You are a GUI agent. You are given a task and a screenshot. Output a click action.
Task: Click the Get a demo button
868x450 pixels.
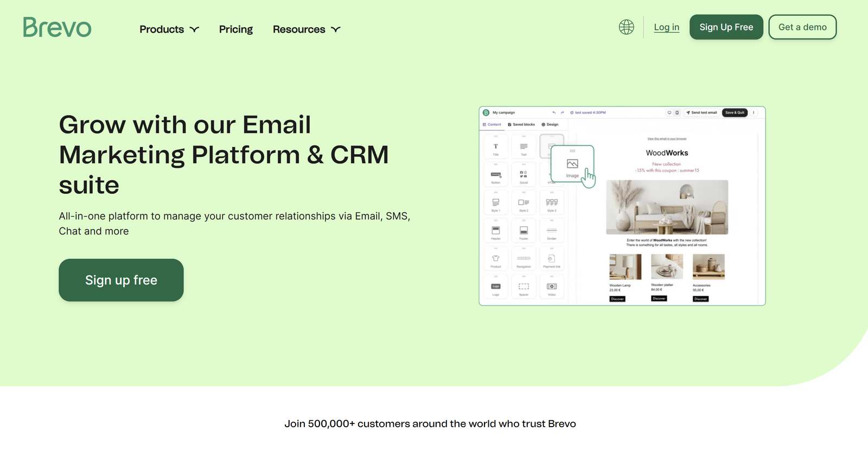coord(803,27)
